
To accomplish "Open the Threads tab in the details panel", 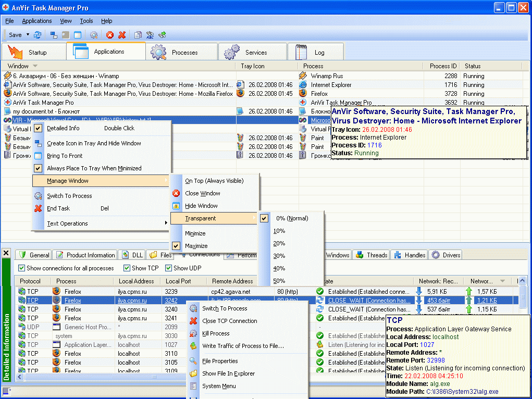I will [372, 255].
